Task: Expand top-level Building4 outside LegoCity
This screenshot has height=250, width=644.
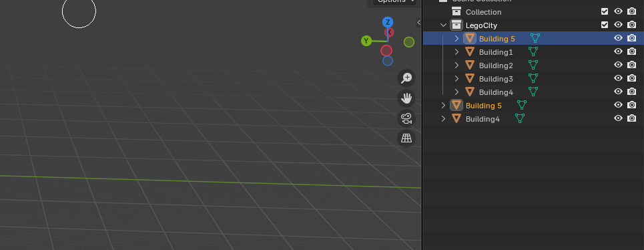Action: tap(443, 118)
